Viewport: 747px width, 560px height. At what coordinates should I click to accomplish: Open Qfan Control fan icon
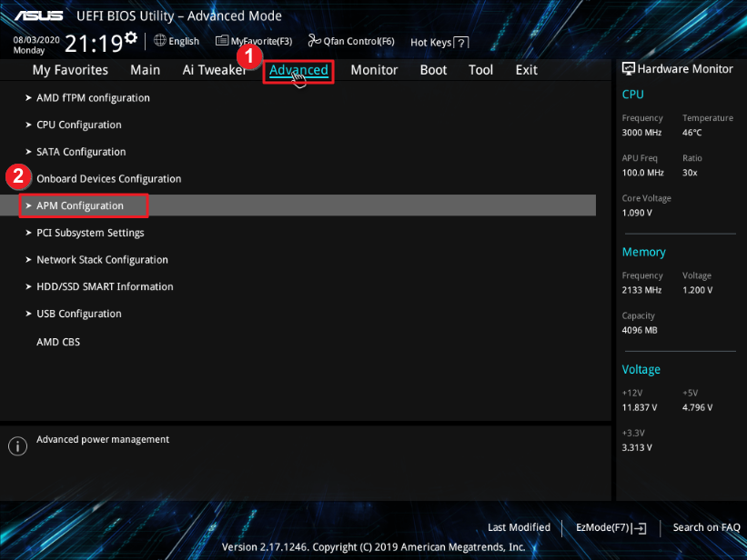(314, 41)
